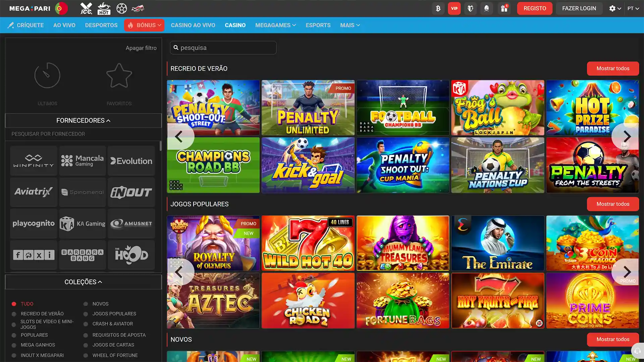Open Penalty Unlimited game thumbnail
The image size is (644, 362).
(308, 108)
